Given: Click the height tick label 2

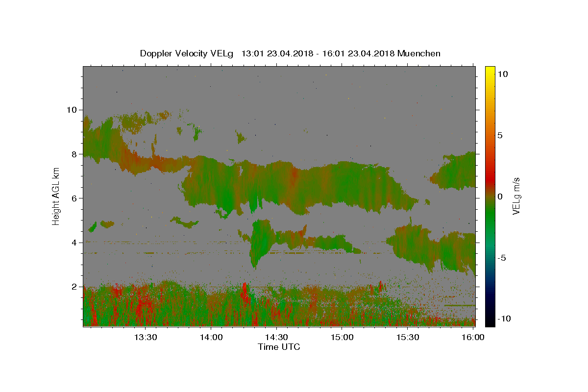Looking at the screenshot, I should [x=74, y=287].
